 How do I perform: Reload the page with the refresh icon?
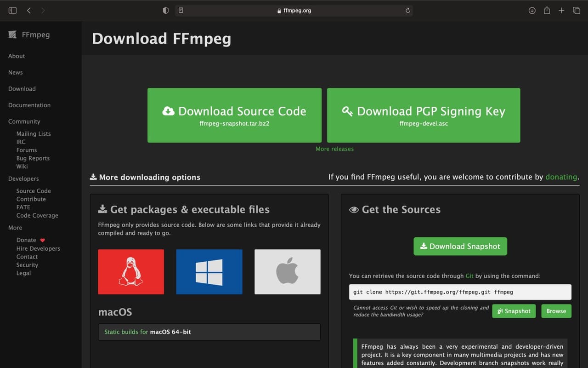click(407, 11)
